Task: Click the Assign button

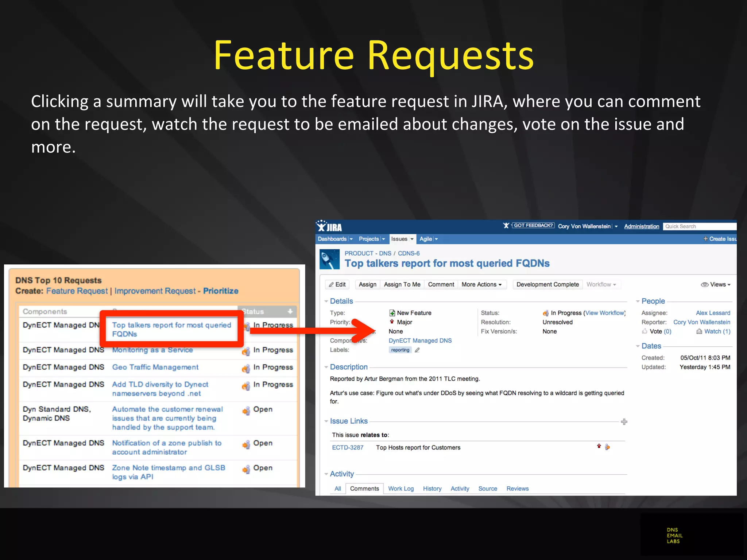Action: [367, 284]
